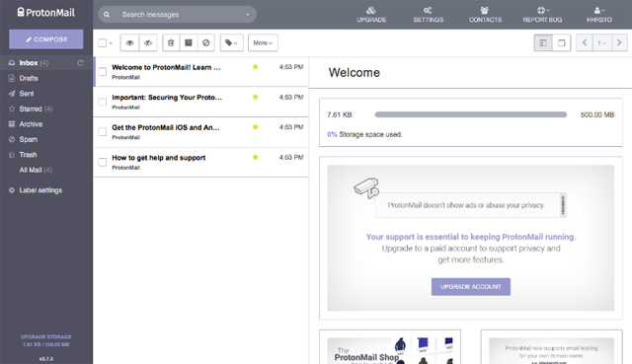This screenshot has height=364, width=632.
Task: Click the archive toolbar icon
Action: (189, 42)
